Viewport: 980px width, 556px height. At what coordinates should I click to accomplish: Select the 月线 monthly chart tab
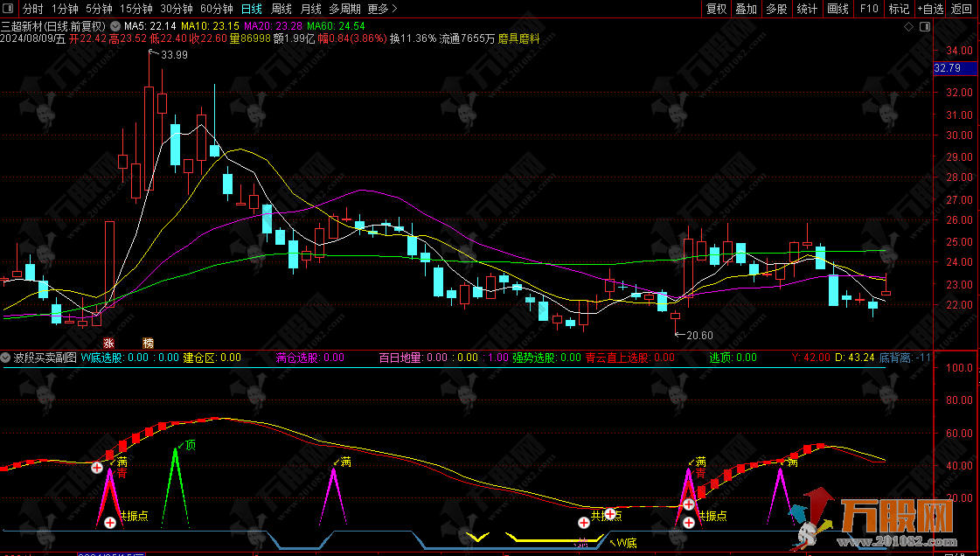click(310, 9)
